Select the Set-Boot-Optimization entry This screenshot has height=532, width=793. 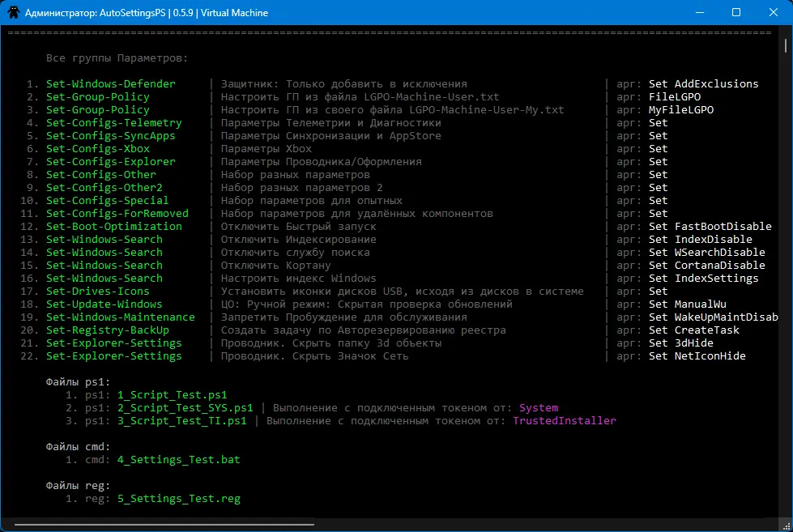pos(113,227)
